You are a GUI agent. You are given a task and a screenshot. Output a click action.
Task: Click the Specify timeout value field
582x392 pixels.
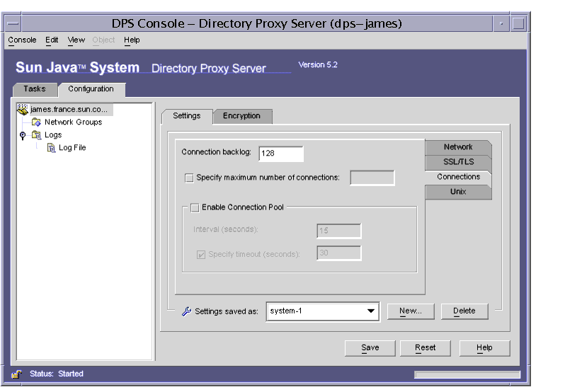pos(339,253)
